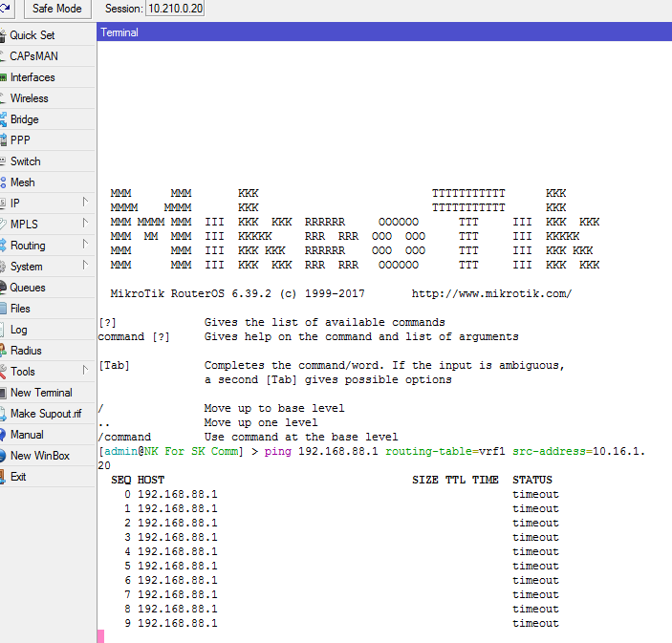
Task: Click the terminal cursor below ping results
Action: tap(100, 636)
